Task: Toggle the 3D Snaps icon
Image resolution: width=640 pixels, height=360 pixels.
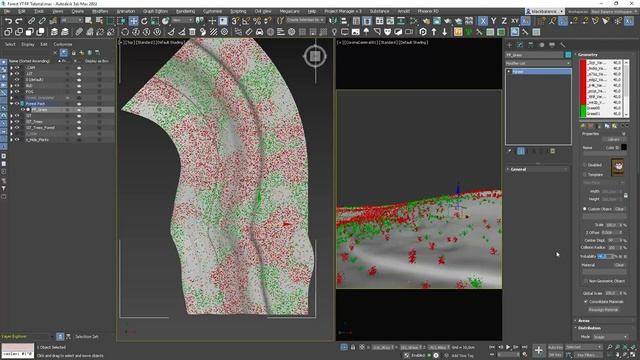Action: (x=236, y=21)
